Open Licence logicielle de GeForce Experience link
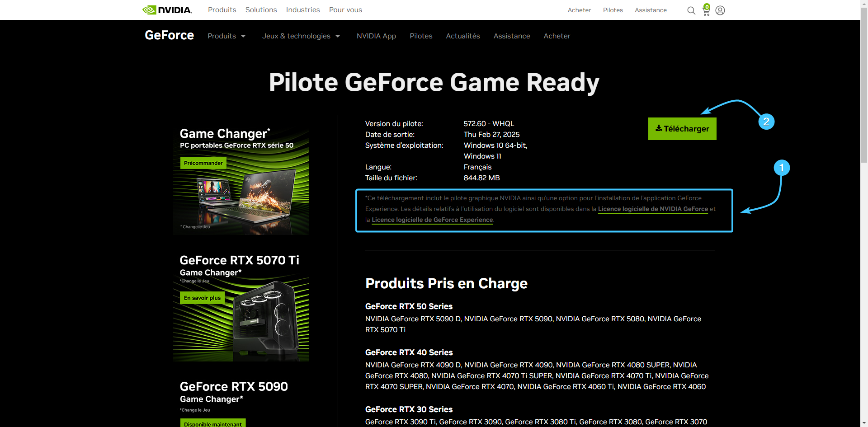The width and height of the screenshot is (868, 427). point(432,220)
